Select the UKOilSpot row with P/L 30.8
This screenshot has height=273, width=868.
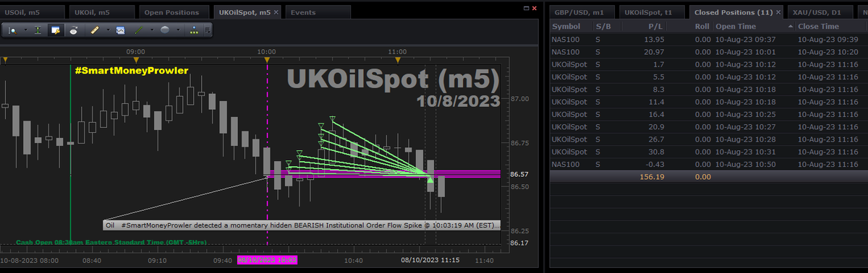pyautogui.click(x=709, y=152)
